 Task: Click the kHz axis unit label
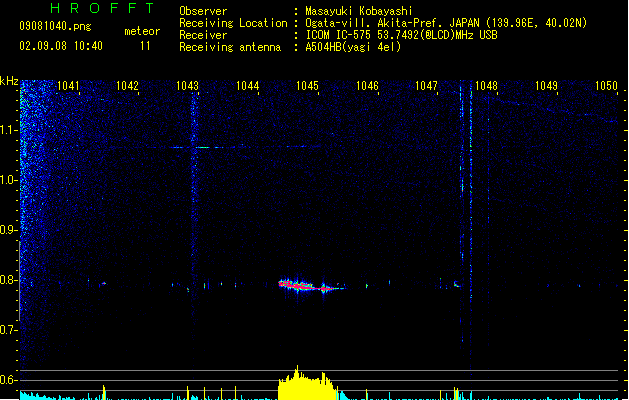click(9, 81)
